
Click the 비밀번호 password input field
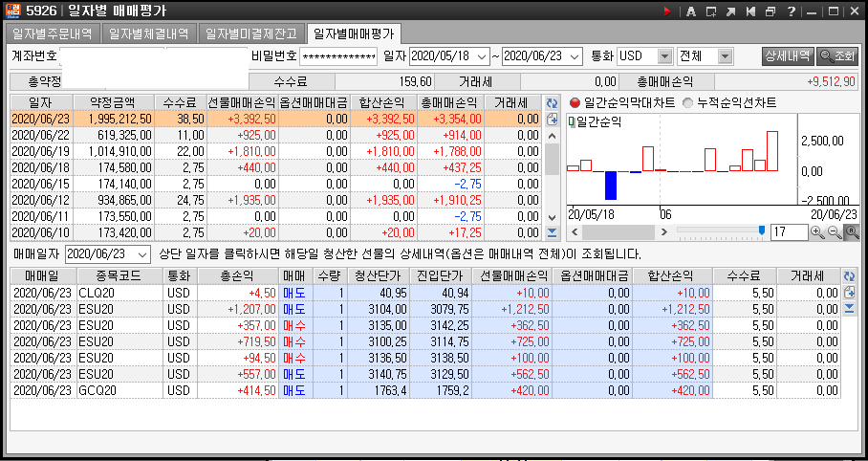pos(338,56)
